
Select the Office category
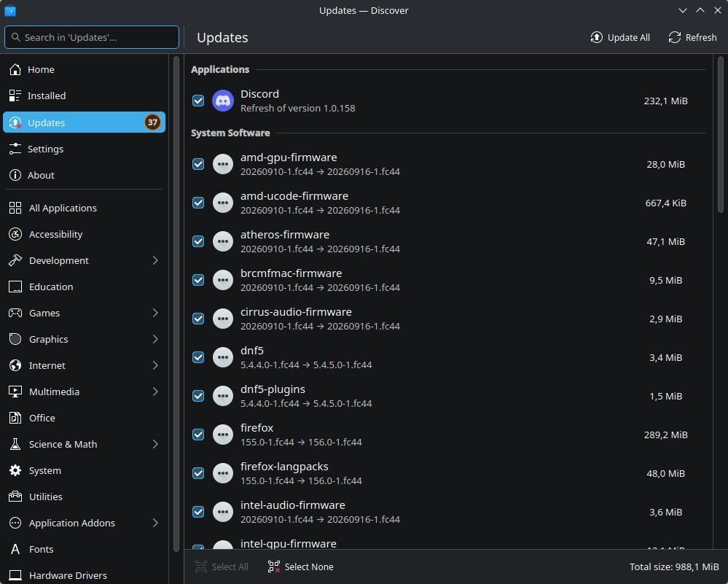coord(84,418)
